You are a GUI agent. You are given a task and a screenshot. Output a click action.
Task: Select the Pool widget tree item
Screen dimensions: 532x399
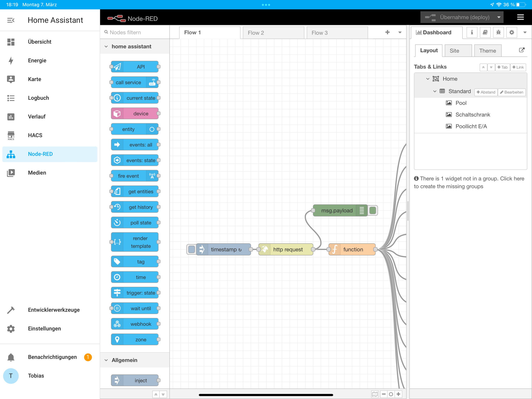[471, 103]
